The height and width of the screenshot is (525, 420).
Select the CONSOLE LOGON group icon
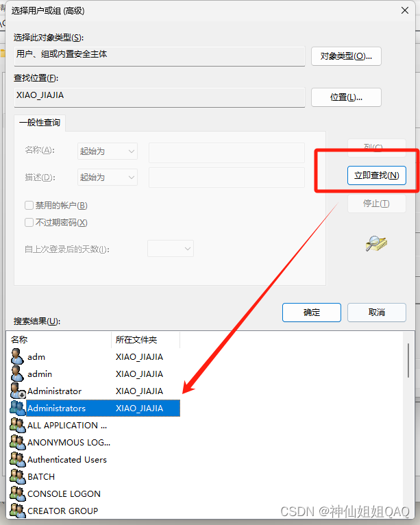[x=18, y=493]
